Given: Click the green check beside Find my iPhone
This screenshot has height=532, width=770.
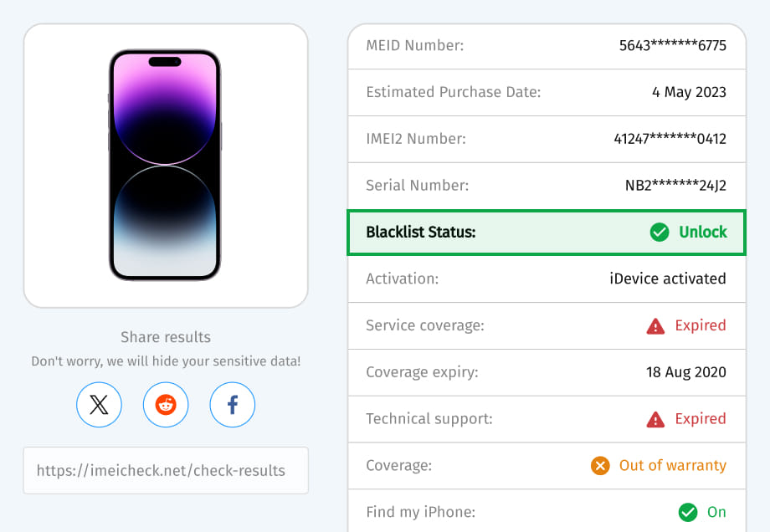Looking at the screenshot, I should [x=688, y=512].
